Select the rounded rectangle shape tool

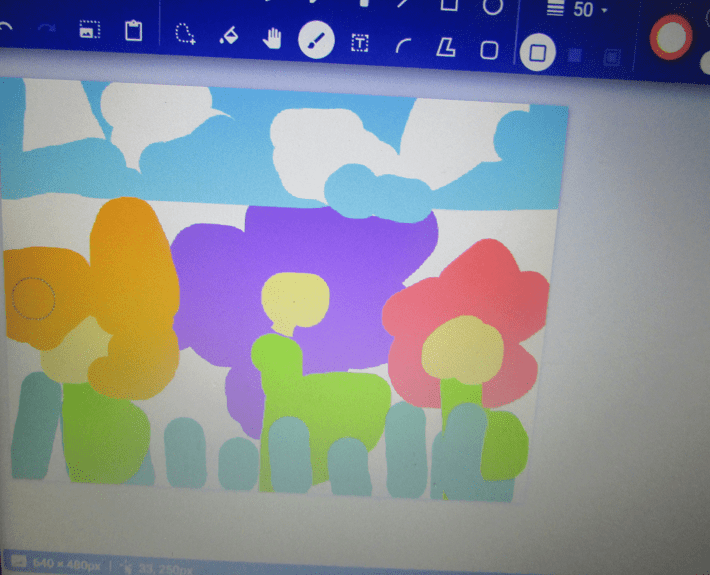coord(489,49)
